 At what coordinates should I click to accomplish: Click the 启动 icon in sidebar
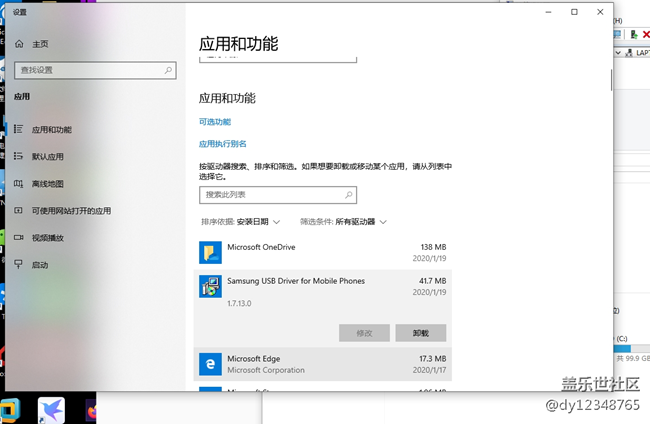(18, 264)
